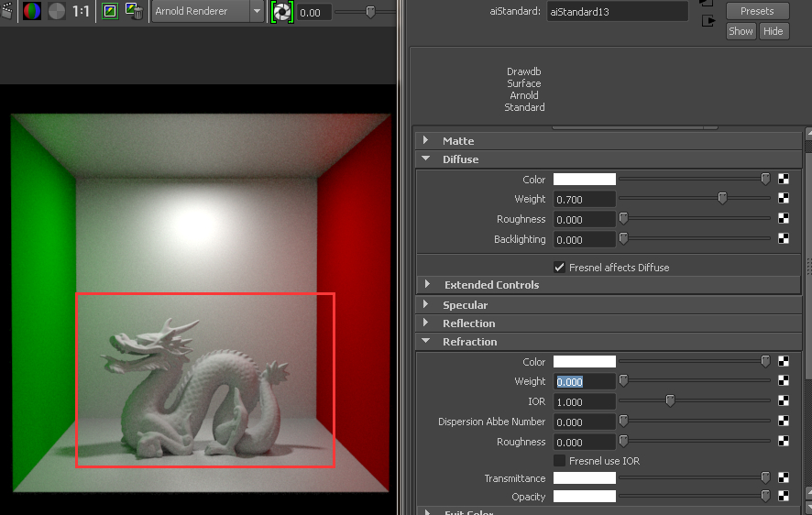Open map button for Backlighting
Viewport: 812px width, 515px height.
784,238
